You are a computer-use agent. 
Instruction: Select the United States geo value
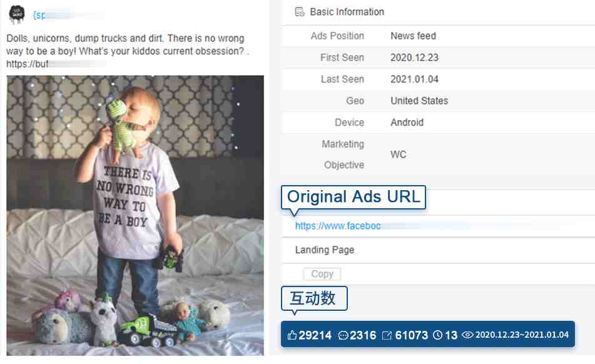419,101
